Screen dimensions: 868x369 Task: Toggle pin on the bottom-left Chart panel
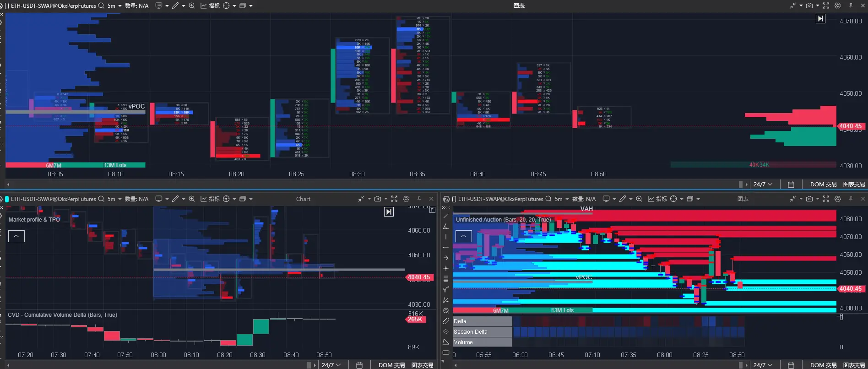tap(419, 199)
